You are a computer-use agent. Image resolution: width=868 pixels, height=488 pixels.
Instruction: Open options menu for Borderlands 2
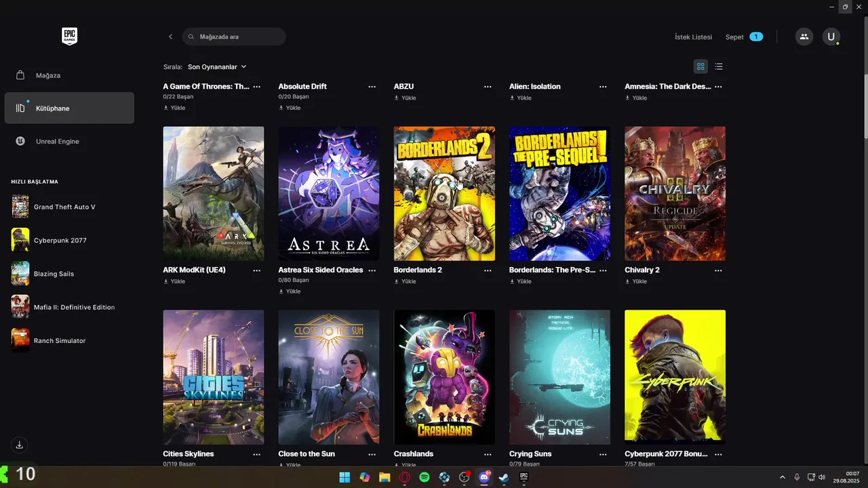pyautogui.click(x=488, y=270)
